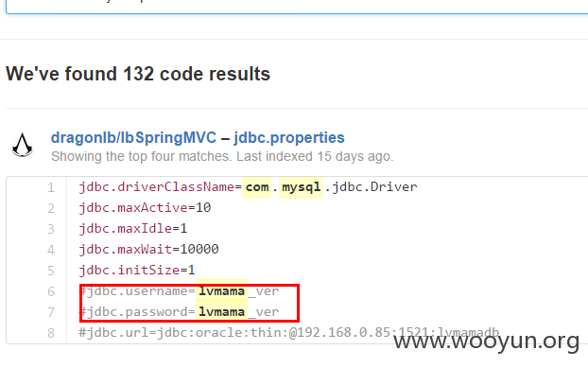This screenshot has height=368, width=588.
Task: Click line number 1 in code
Action: [51, 187]
